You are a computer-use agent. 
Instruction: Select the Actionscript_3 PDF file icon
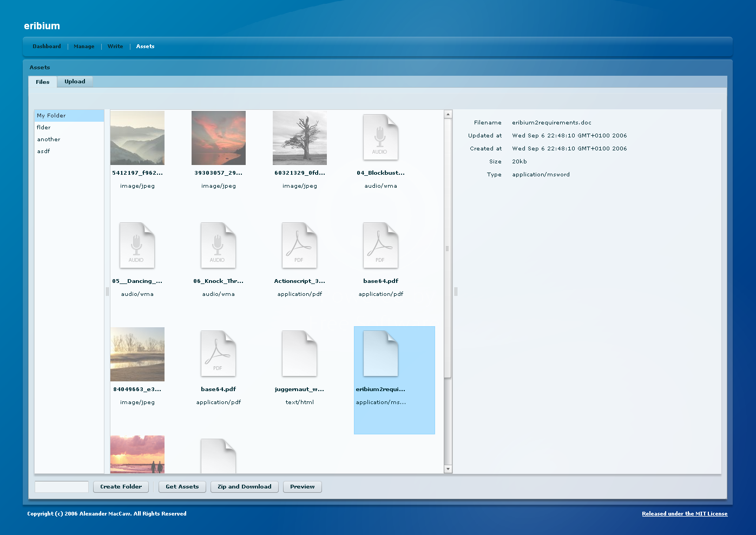299,246
